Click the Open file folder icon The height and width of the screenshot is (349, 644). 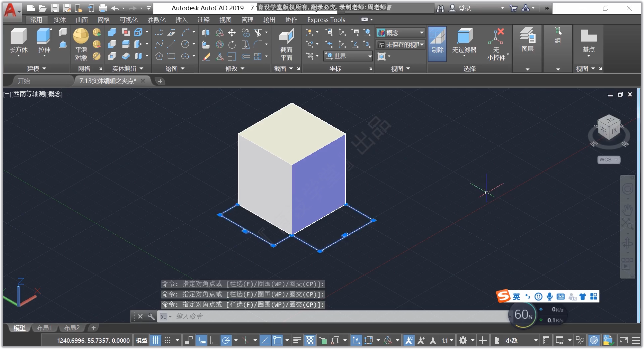43,8
